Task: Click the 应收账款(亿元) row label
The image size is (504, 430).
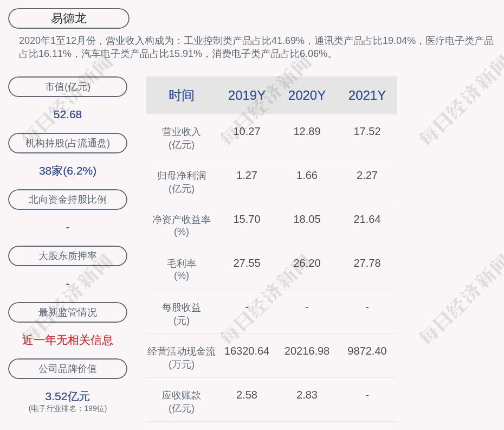Action: point(182,402)
